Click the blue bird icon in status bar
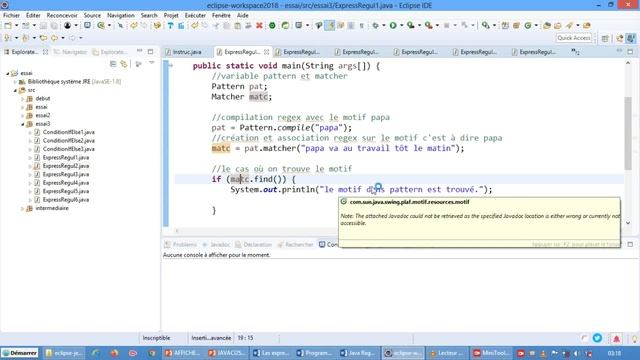 (597, 338)
